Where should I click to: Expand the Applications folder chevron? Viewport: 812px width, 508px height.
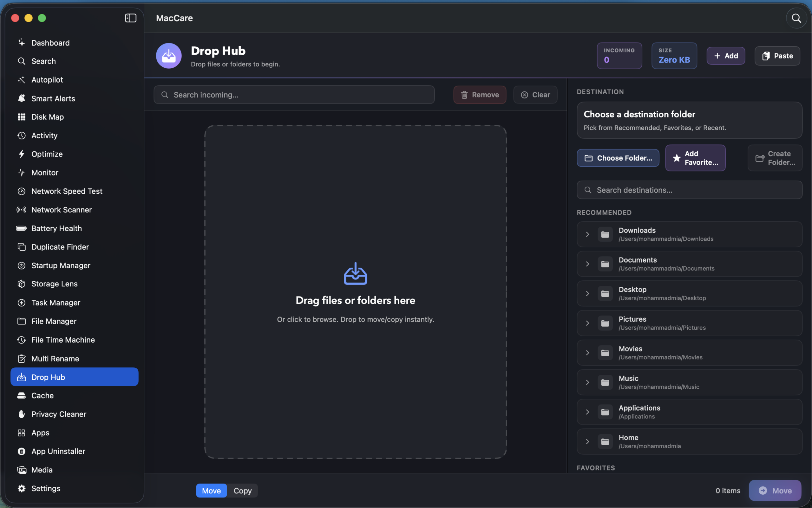click(587, 412)
